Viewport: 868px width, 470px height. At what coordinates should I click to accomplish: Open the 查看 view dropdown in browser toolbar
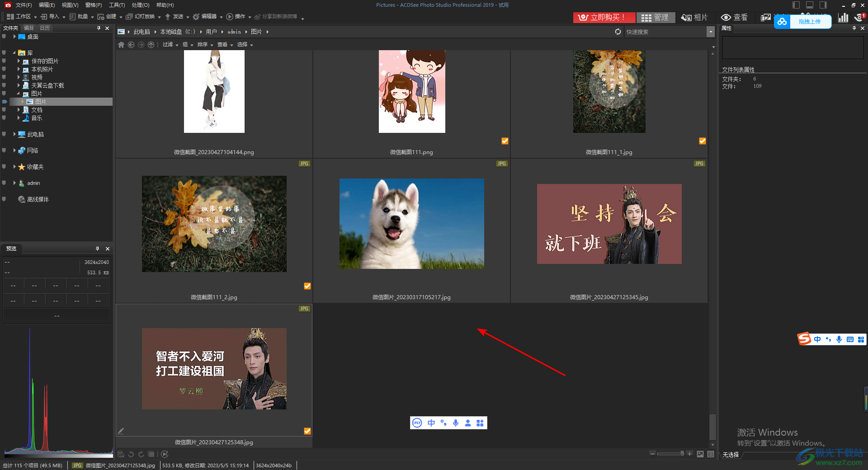[225, 45]
